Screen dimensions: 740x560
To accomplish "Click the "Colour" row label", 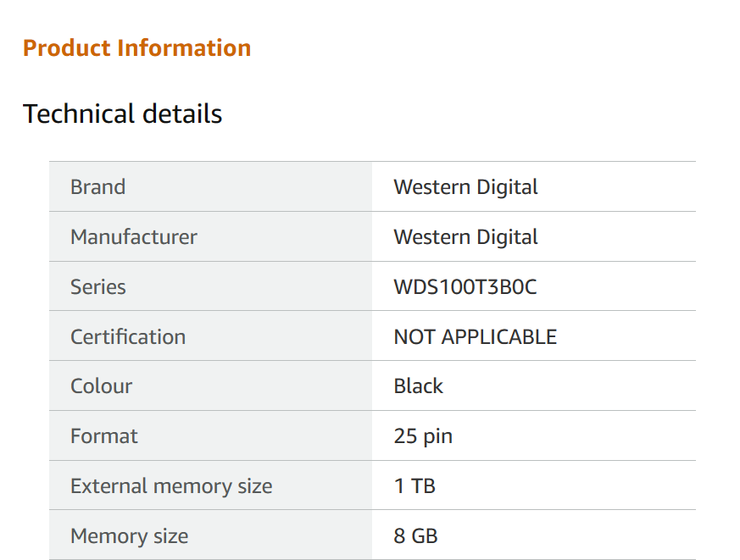I will tap(101, 386).
